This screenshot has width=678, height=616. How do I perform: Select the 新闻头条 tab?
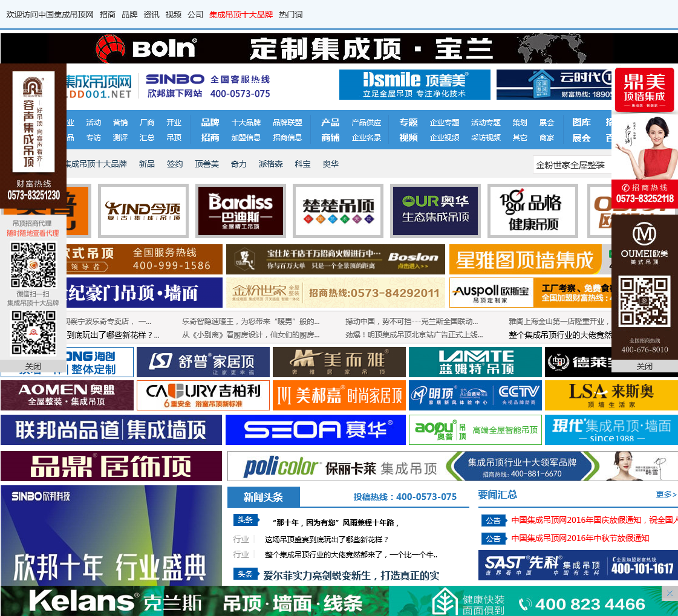(x=263, y=497)
